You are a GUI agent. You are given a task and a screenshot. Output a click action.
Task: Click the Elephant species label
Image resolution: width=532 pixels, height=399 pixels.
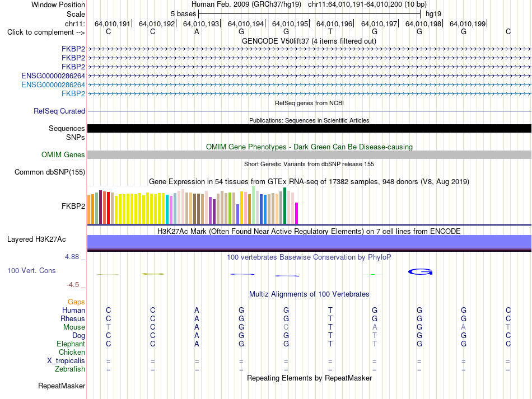[x=71, y=344]
